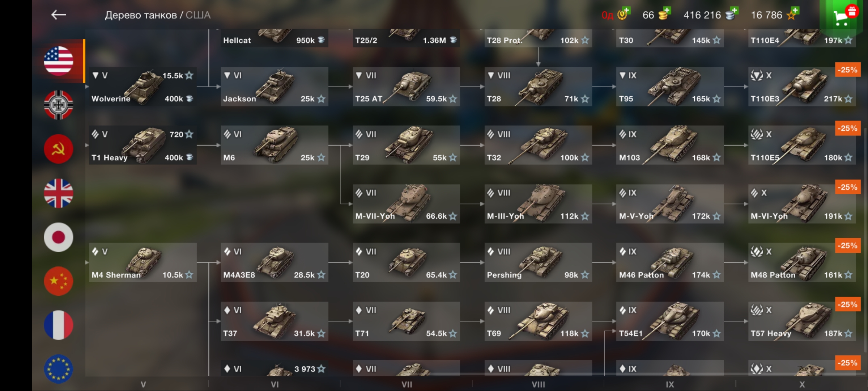Select the Germany flag nation

(59, 105)
